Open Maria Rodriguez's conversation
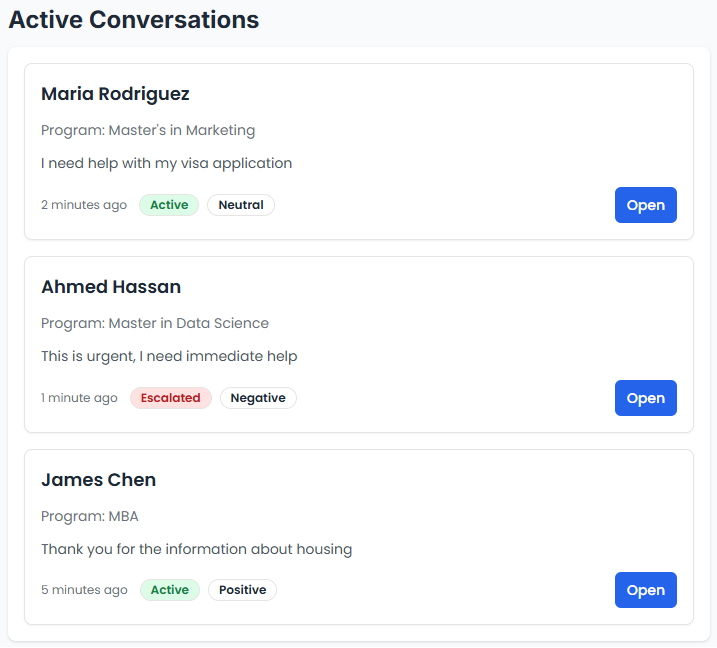Viewport: 717px width, 648px height. pos(645,205)
